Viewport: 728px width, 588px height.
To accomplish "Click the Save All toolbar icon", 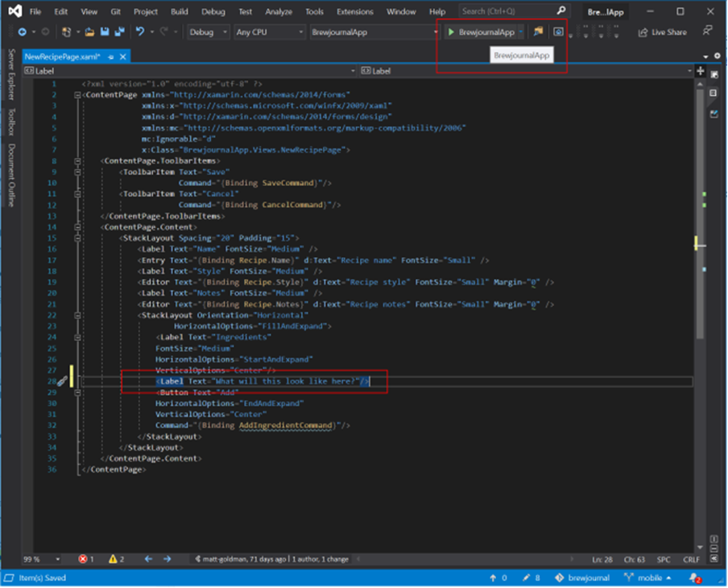I will tap(119, 32).
